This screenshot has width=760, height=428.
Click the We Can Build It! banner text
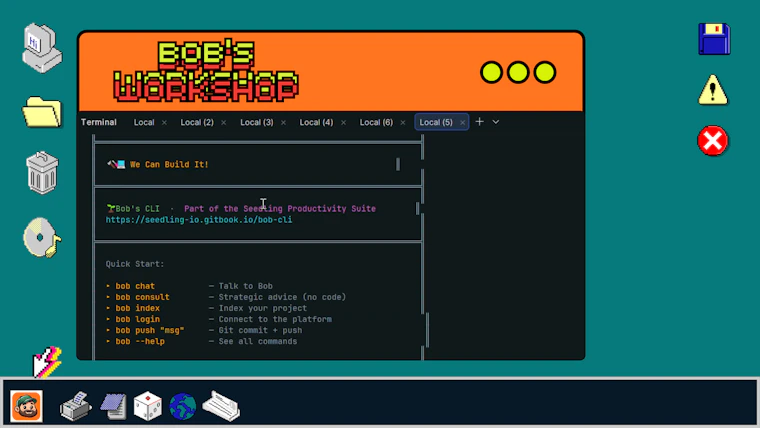pyautogui.click(x=169, y=164)
